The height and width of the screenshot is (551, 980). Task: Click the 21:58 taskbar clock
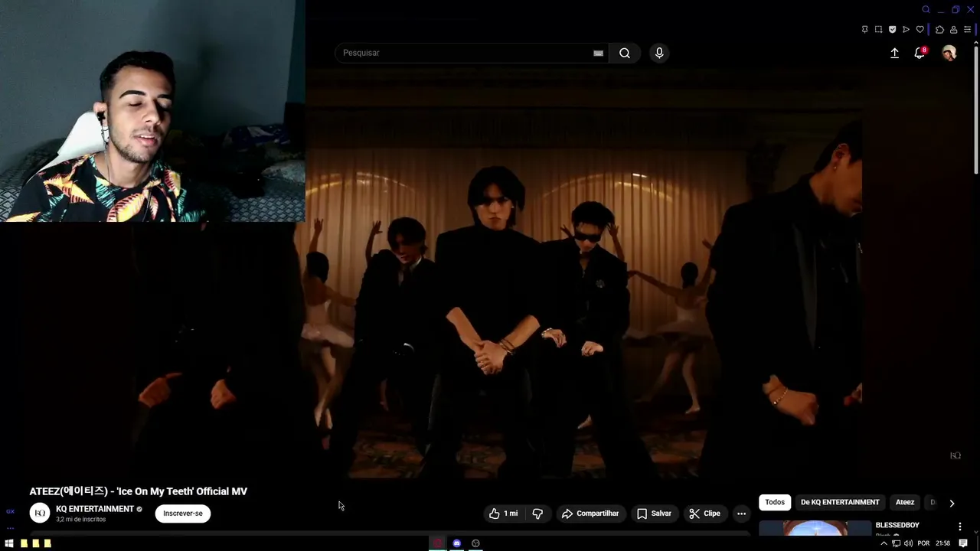click(943, 543)
